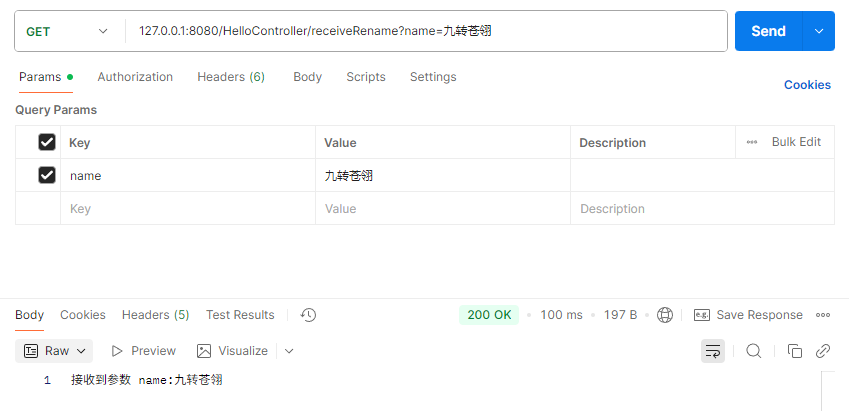Open search in response body

point(754,351)
